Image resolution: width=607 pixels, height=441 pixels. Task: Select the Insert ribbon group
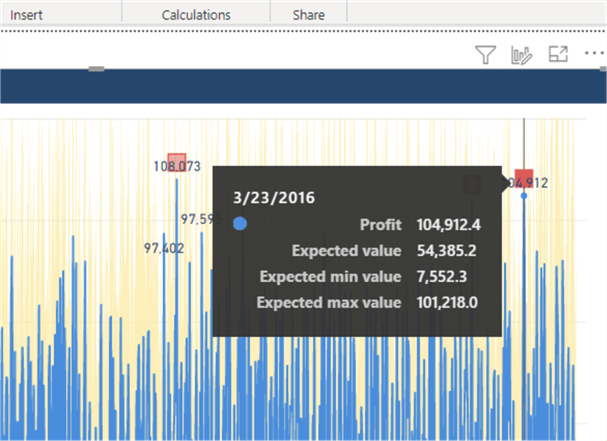click(x=26, y=15)
